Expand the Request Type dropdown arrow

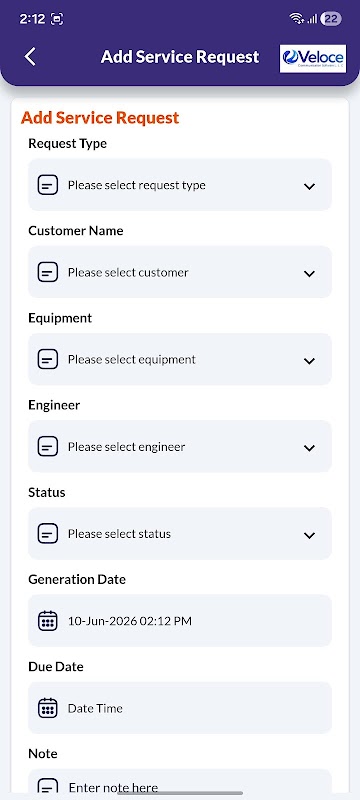(x=309, y=186)
